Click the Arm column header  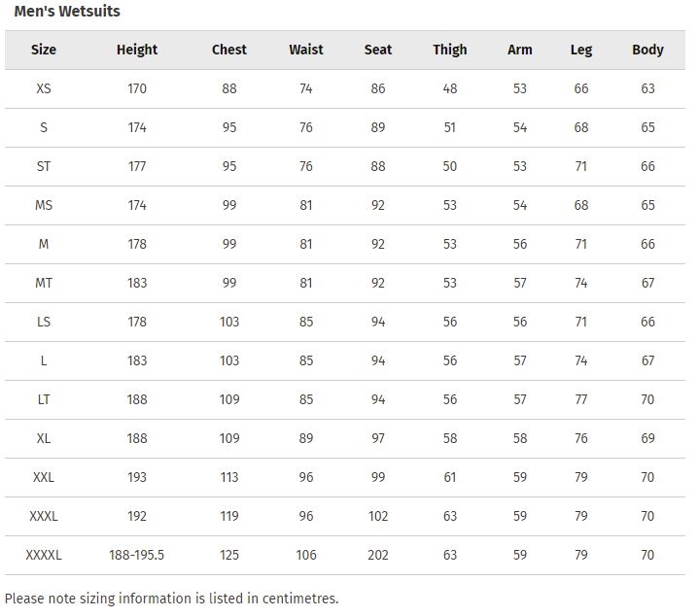(x=520, y=50)
